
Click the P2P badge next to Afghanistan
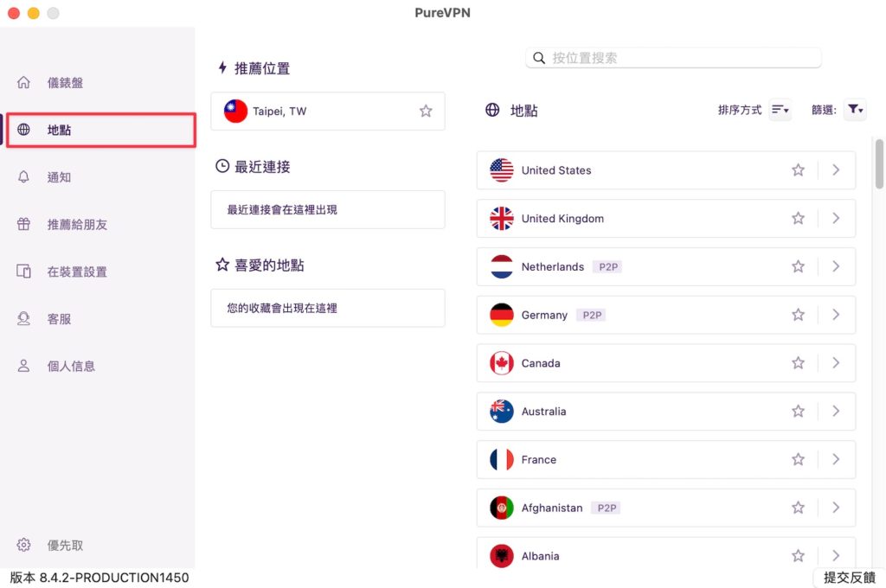606,508
